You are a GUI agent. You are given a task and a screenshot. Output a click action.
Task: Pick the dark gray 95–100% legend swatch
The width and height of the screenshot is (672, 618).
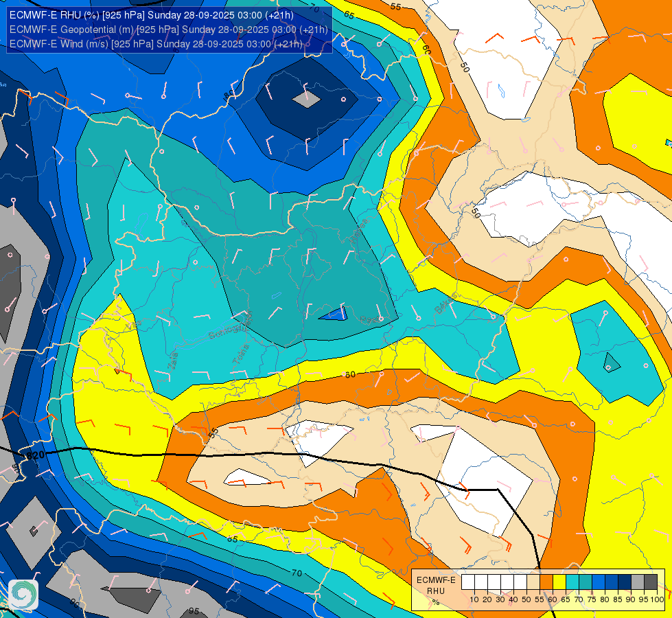[x=651, y=582]
